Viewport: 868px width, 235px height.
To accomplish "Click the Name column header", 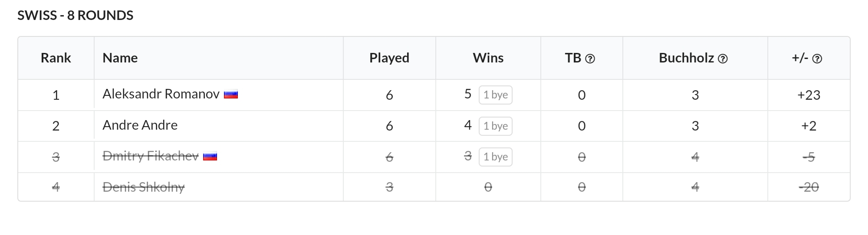I will click(x=120, y=58).
